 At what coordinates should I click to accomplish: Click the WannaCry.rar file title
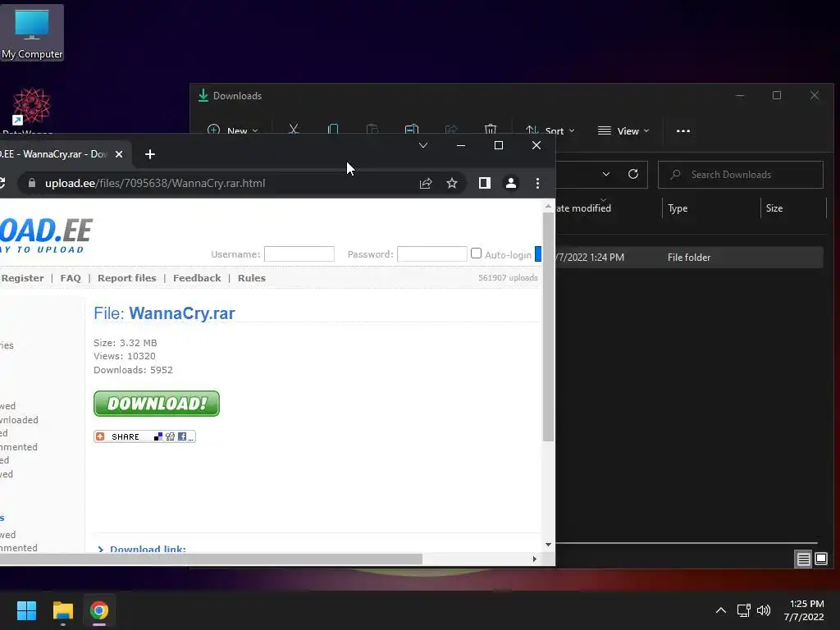point(182,313)
